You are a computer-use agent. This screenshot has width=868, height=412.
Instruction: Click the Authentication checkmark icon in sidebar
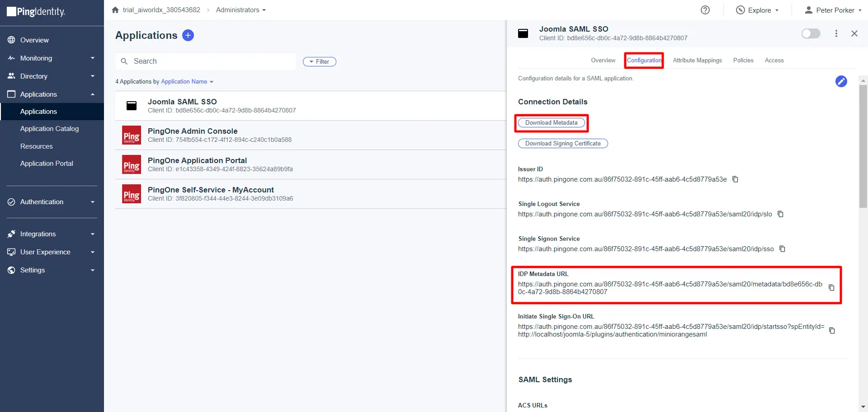(11, 202)
